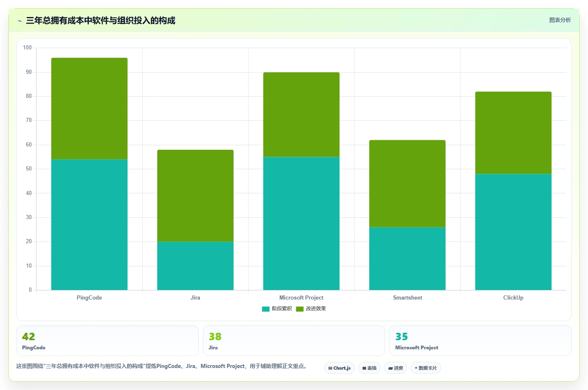Open the Jira stat card showing 38
The image size is (588, 390).
point(294,341)
